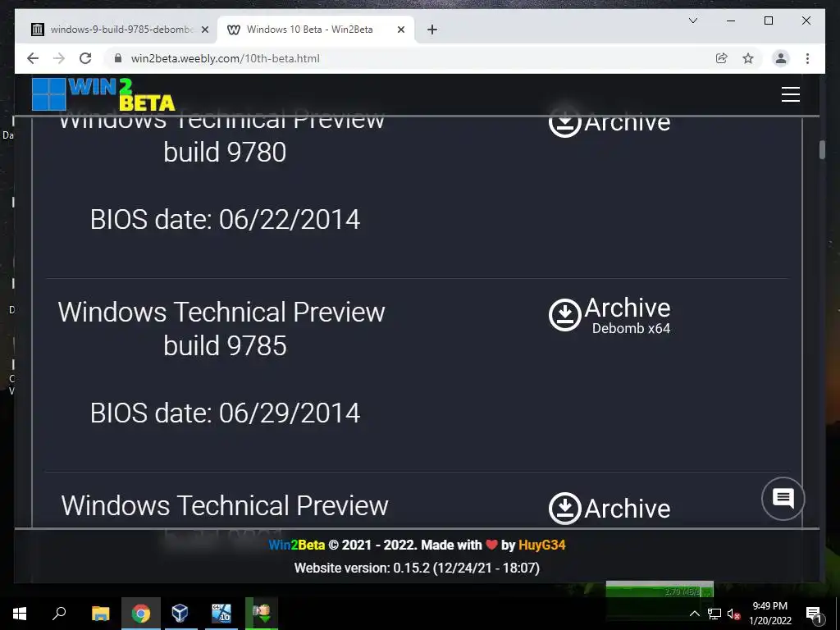840x630 pixels.
Task: Go forward in browser
Action: (x=59, y=58)
